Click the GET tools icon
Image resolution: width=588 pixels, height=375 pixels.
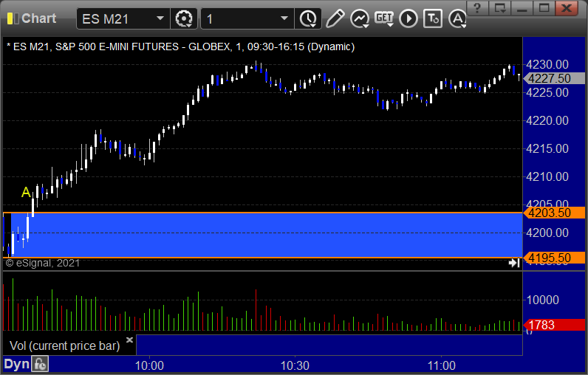[x=384, y=18]
